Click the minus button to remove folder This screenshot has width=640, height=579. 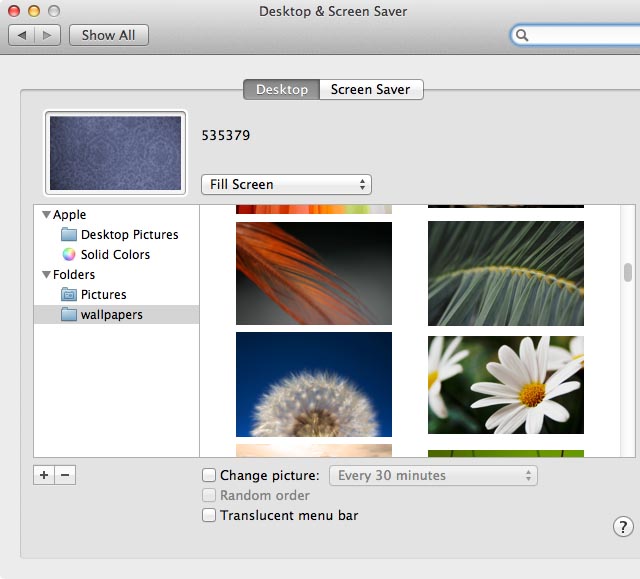[65, 475]
